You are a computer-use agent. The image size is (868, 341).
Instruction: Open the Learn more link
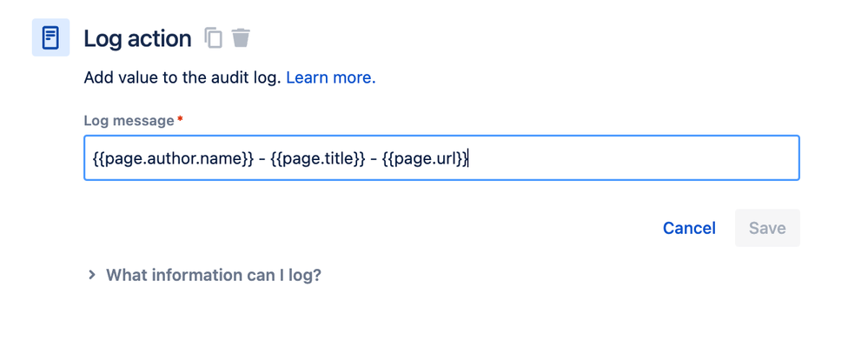pos(330,77)
